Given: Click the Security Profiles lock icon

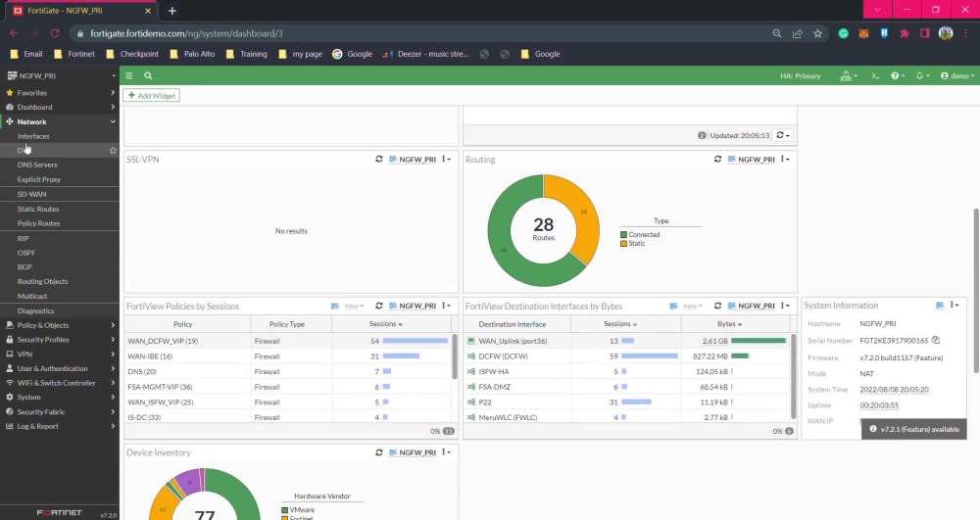Looking at the screenshot, I should click(x=10, y=340).
